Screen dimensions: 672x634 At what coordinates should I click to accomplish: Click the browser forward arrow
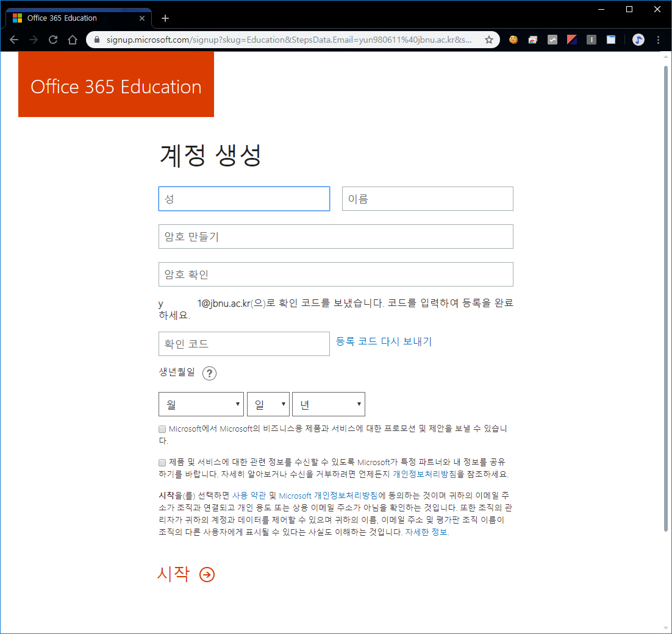[34, 40]
